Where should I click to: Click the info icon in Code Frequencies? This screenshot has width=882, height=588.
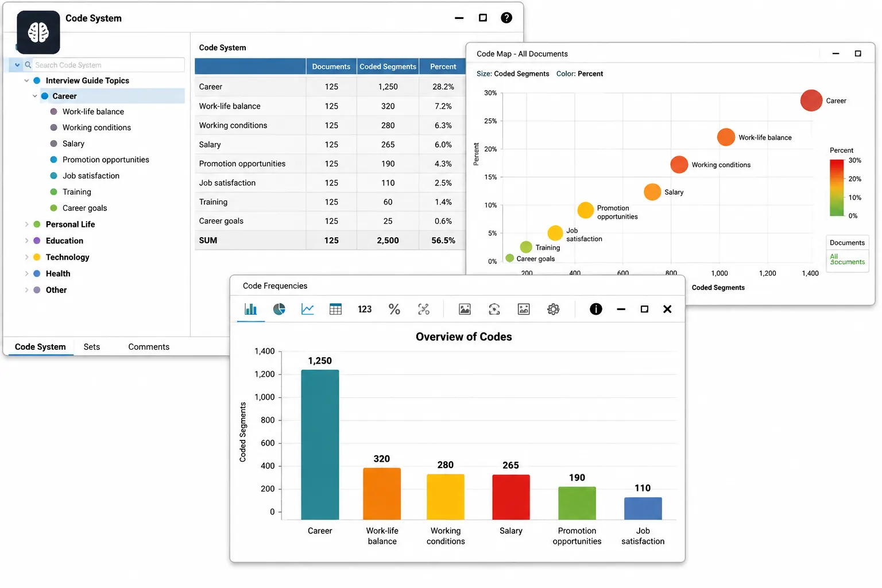click(x=596, y=309)
